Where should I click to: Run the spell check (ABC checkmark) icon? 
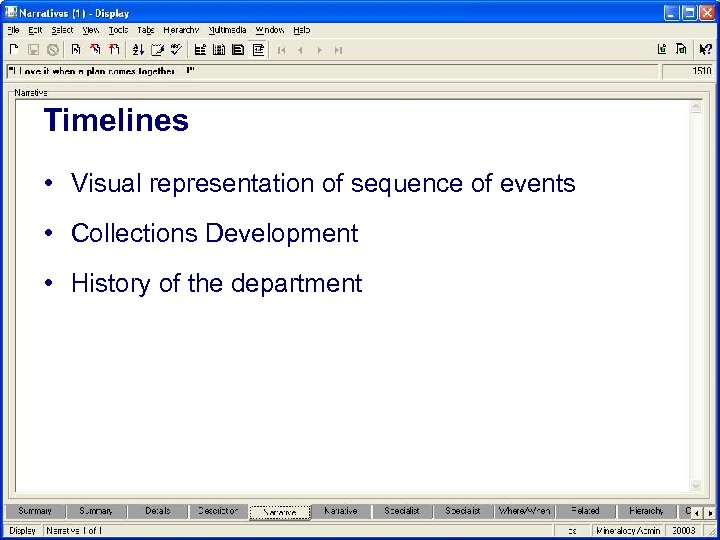pos(176,50)
